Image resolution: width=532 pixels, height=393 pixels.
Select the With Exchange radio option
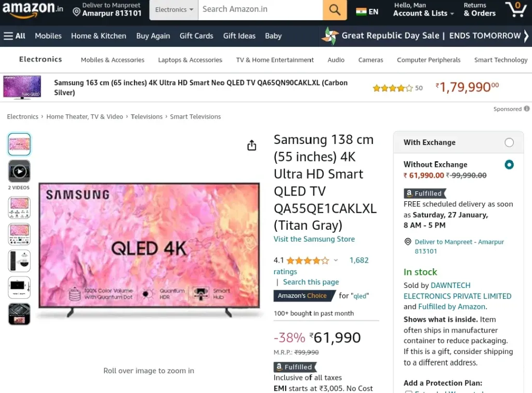(x=509, y=142)
